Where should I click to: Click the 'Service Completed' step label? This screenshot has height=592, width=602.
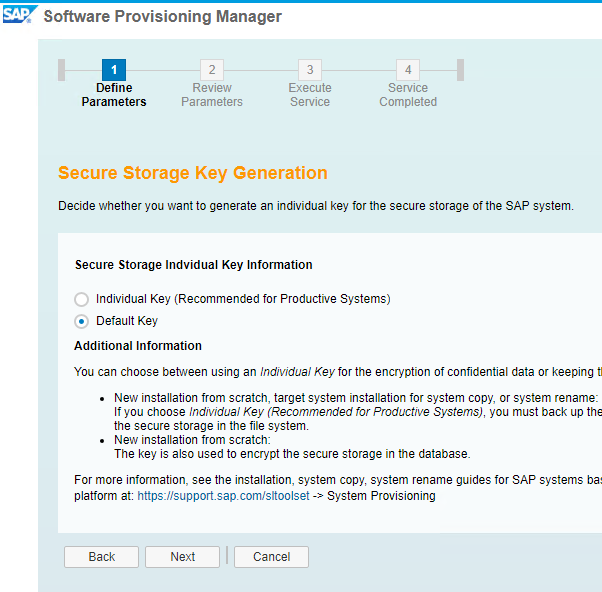click(408, 95)
